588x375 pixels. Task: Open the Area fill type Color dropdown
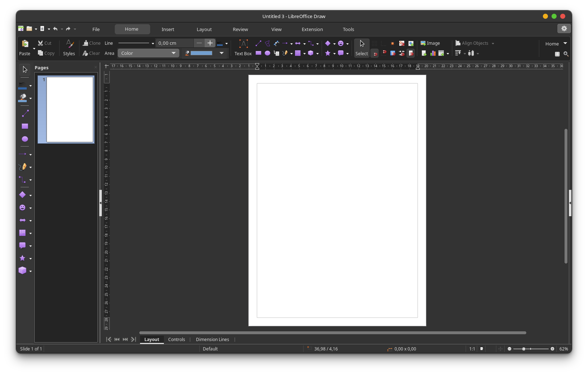[x=148, y=53]
